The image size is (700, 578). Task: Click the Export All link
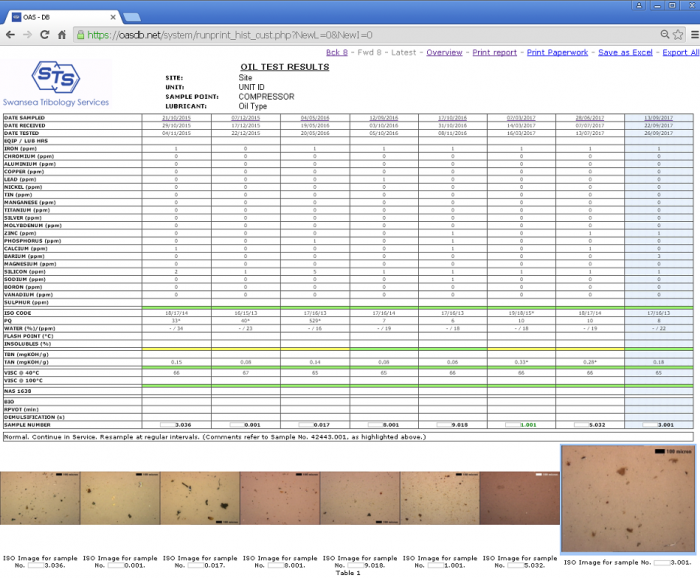click(x=680, y=52)
